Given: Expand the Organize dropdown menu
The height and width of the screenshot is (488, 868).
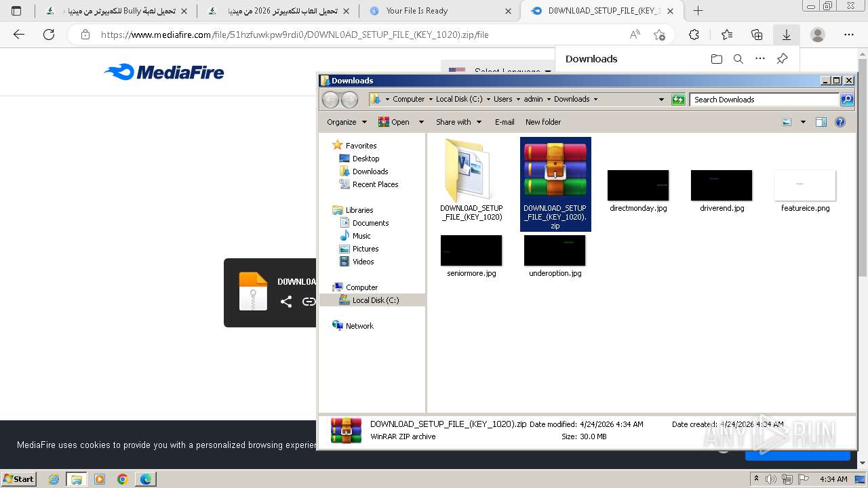Looking at the screenshot, I should 347,122.
